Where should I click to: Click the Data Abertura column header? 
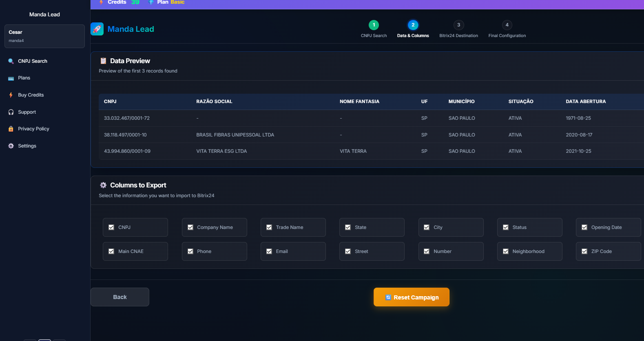click(585, 101)
